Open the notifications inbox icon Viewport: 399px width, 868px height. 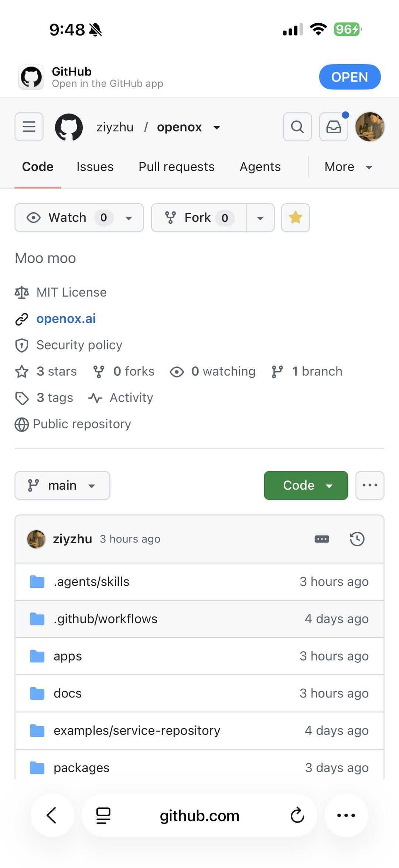[x=334, y=127]
